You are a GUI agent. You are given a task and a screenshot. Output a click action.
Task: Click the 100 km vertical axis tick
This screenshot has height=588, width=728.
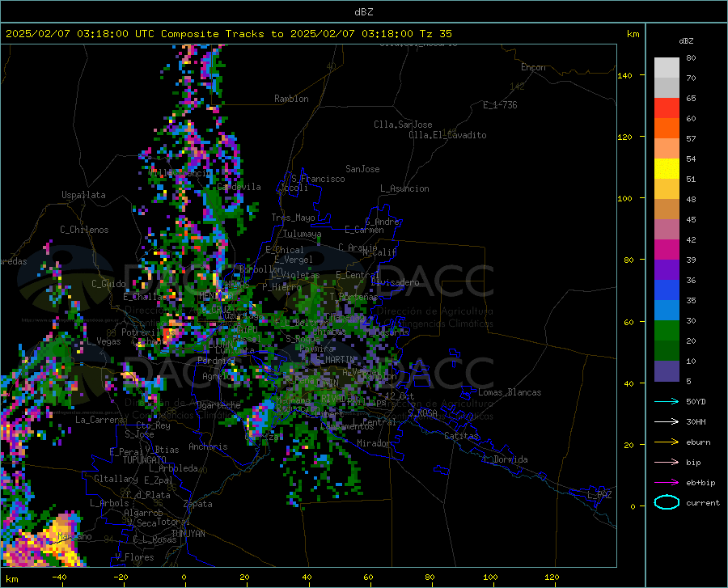[624, 198]
